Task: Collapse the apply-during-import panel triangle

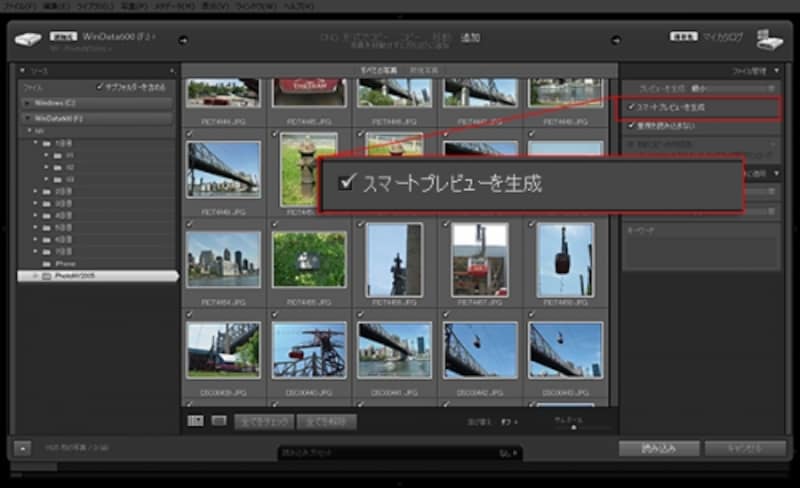Action: (777, 174)
